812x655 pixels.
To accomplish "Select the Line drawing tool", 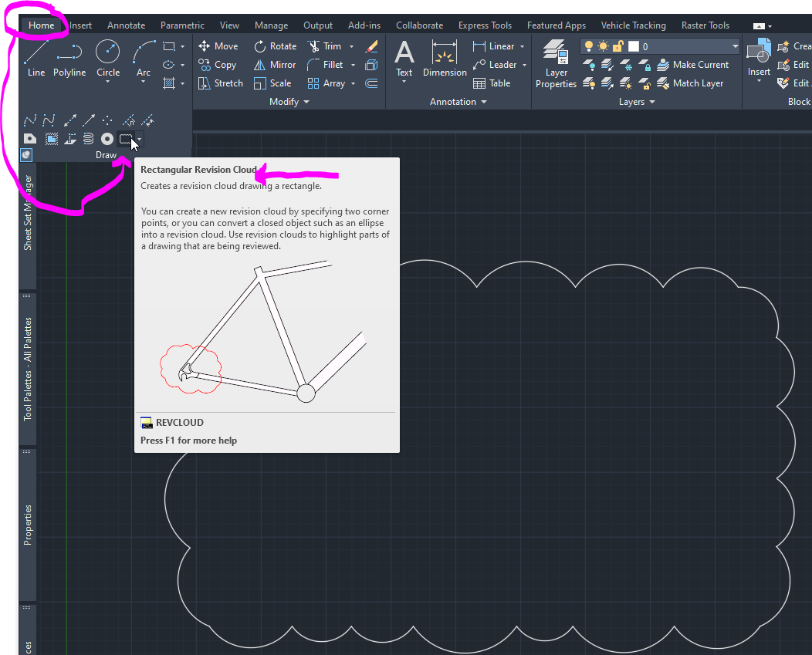I will (x=36, y=59).
